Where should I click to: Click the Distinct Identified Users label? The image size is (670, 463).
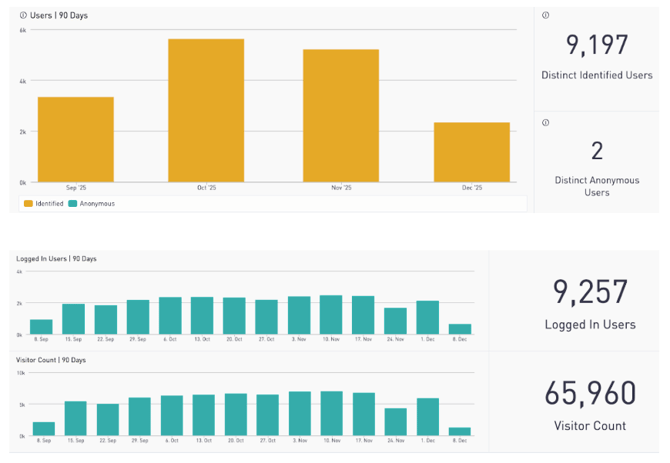pos(597,75)
